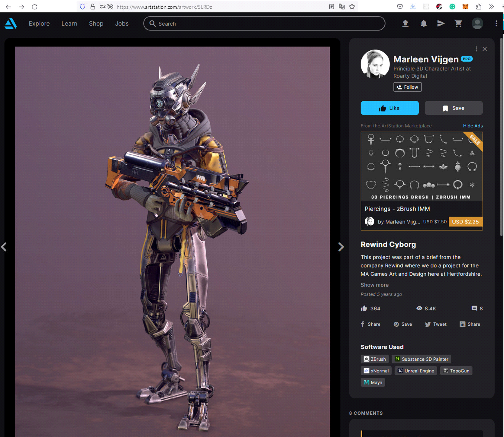Save artwork to a collection

(x=454, y=108)
